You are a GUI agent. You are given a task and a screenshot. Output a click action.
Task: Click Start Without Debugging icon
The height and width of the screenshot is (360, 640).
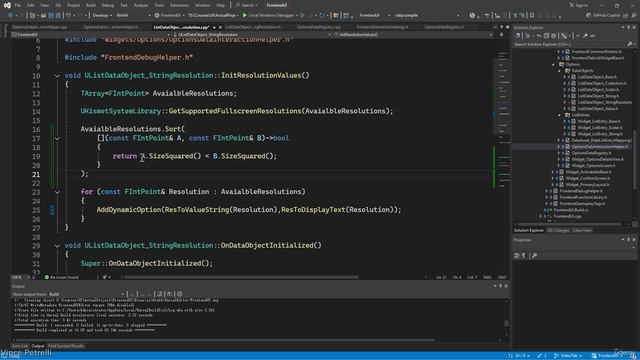302,16
